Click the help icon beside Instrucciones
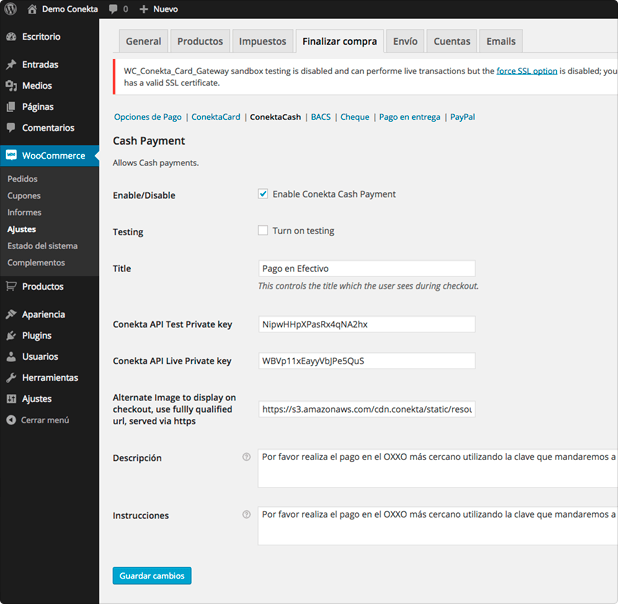 click(x=246, y=515)
